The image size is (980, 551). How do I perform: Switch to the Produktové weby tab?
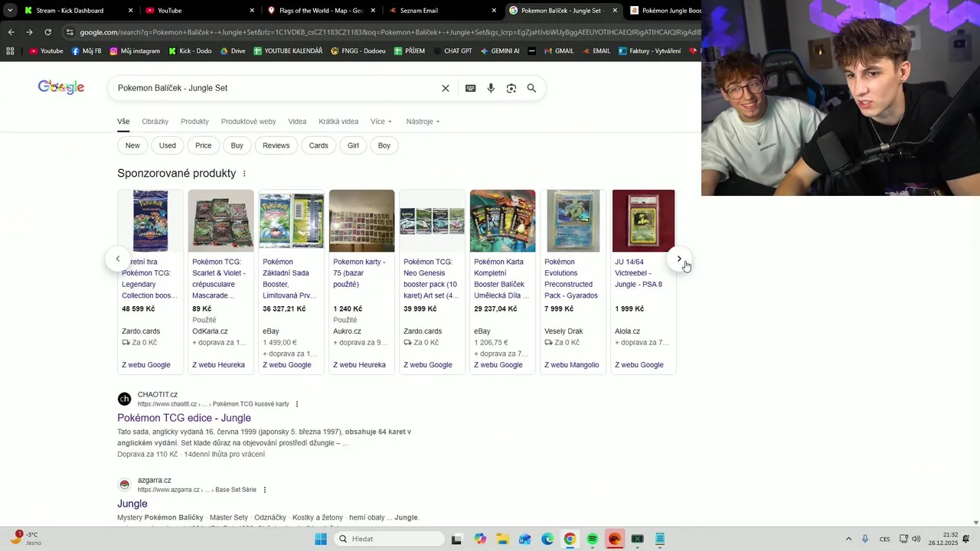pos(248,122)
